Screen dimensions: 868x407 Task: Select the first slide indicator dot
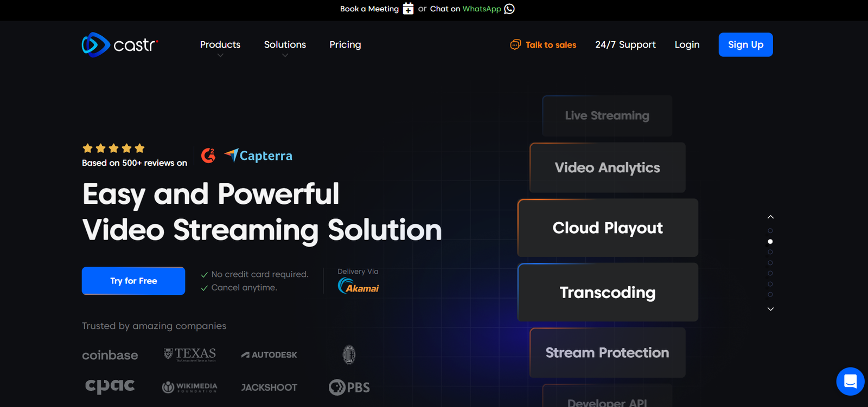tap(770, 231)
